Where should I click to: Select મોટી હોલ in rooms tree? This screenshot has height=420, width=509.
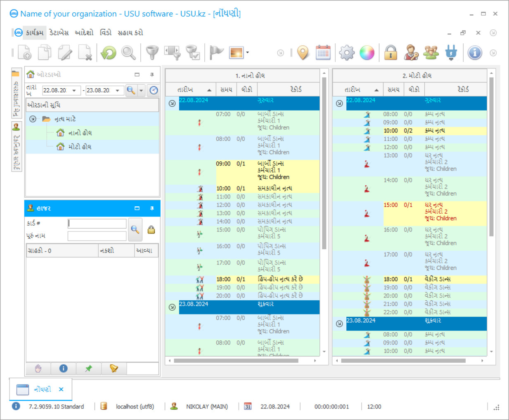[80, 146]
